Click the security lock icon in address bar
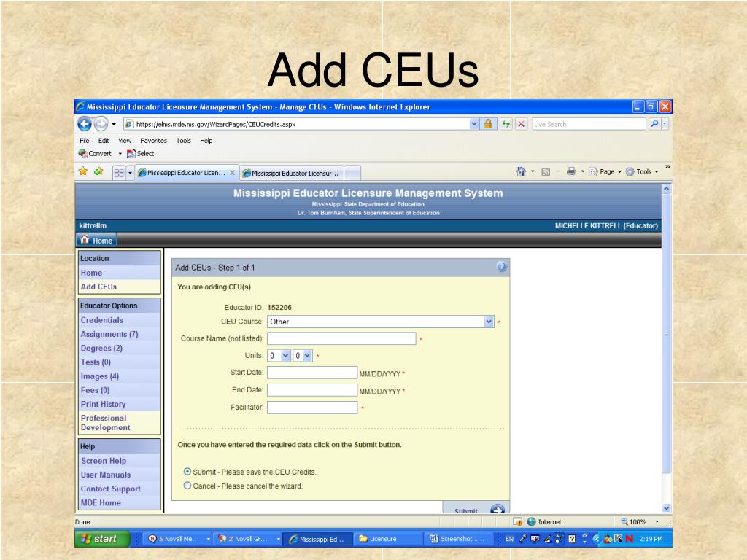The height and width of the screenshot is (560, 747). 488,124
